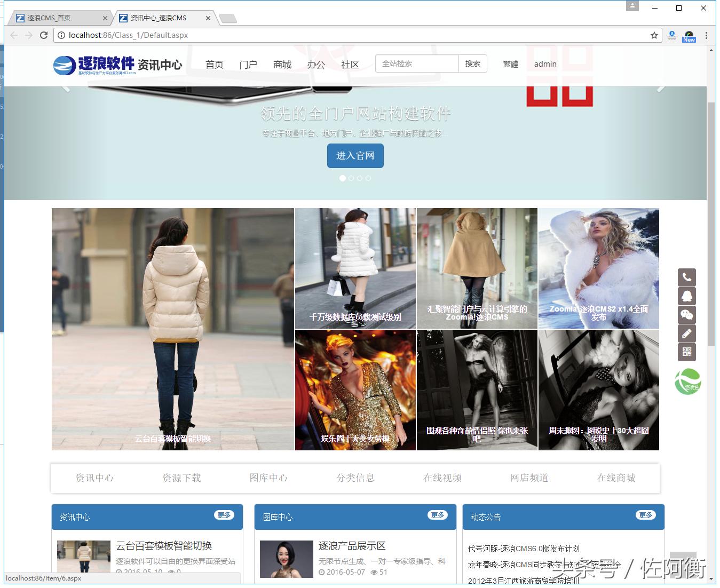Click the site info icon in the address bar

tap(61, 35)
